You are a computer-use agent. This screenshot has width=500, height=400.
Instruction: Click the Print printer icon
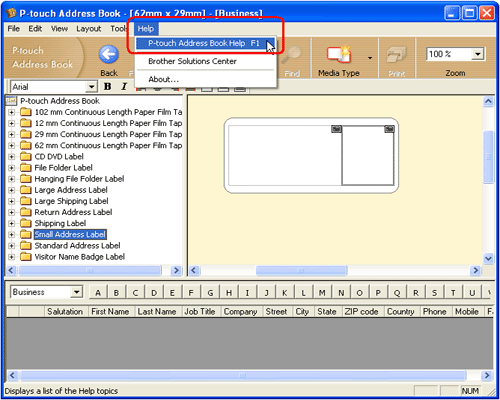[397, 55]
